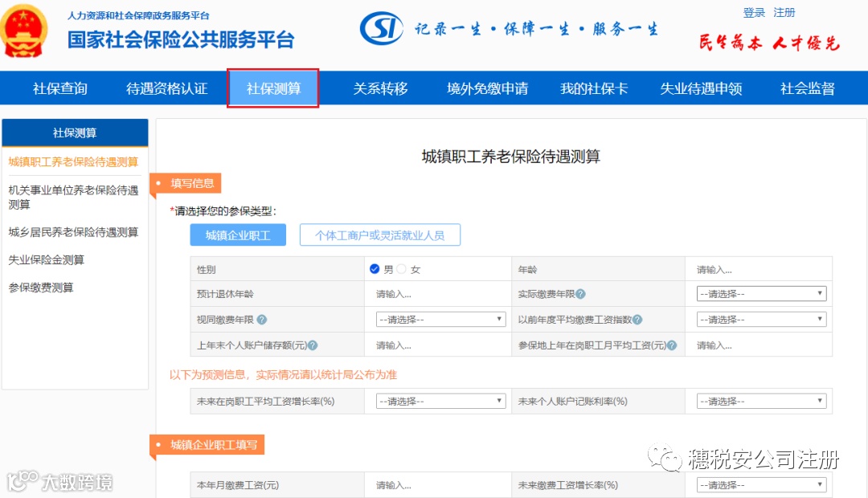Select the 男 gender radio button
Screen dimensions: 868x498
pyautogui.click(x=375, y=269)
